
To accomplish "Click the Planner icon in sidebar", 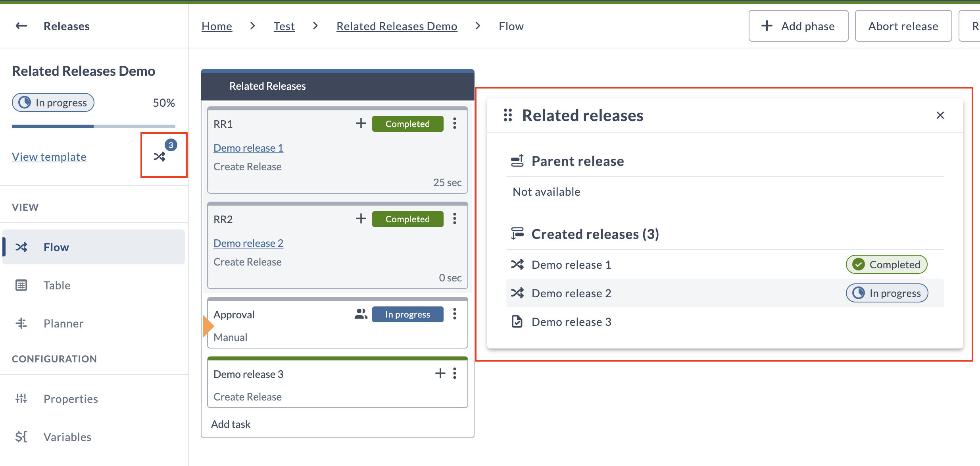I will pos(21,323).
